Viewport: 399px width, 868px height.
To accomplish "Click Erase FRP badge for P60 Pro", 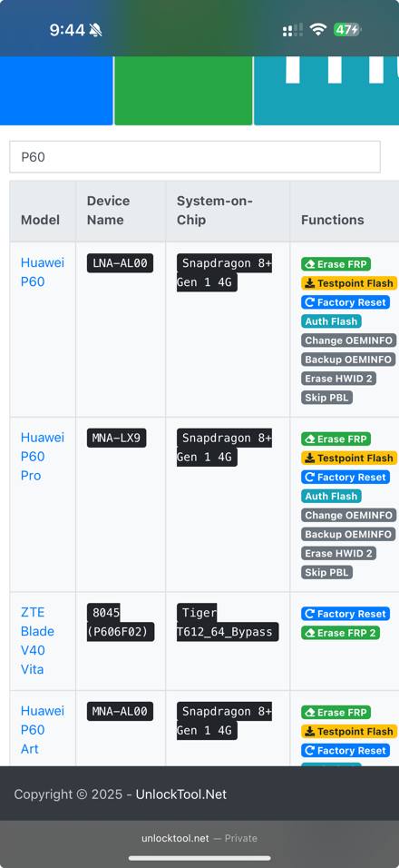I will coord(336,439).
